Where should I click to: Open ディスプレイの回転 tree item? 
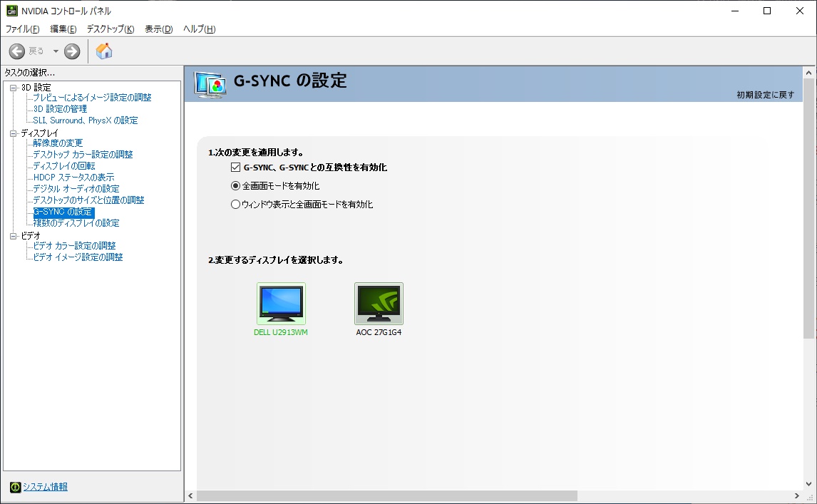click(64, 165)
